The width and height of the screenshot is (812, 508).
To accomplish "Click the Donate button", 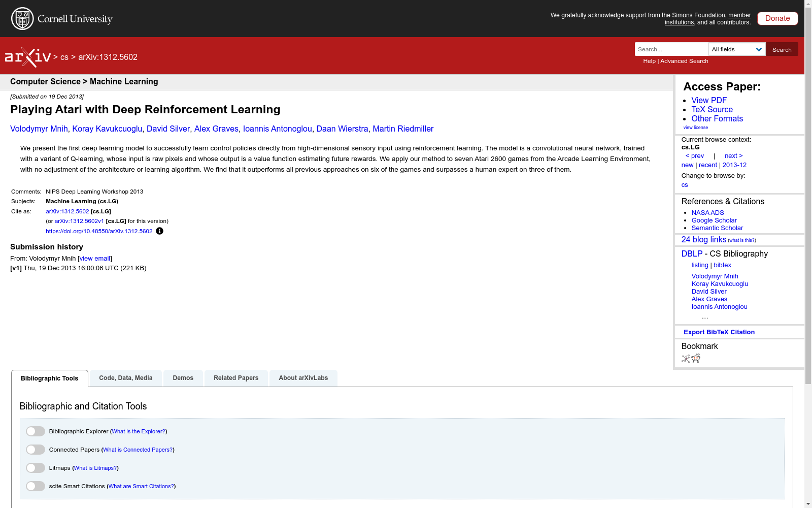I will (777, 18).
